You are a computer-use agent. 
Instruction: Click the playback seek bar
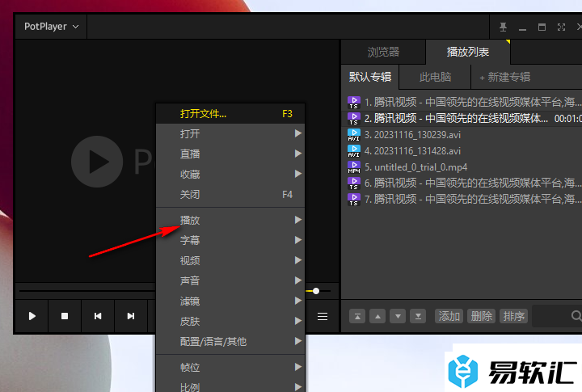pyautogui.click(x=87, y=291)
